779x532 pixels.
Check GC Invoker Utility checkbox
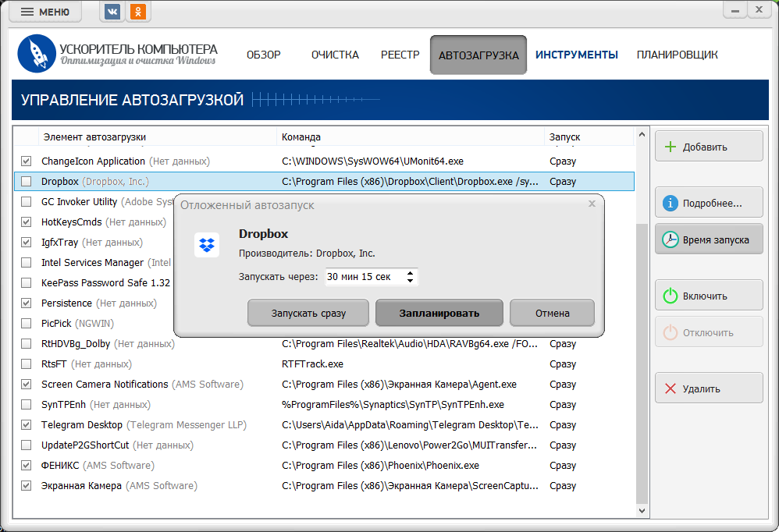click(x=27, y=202)
